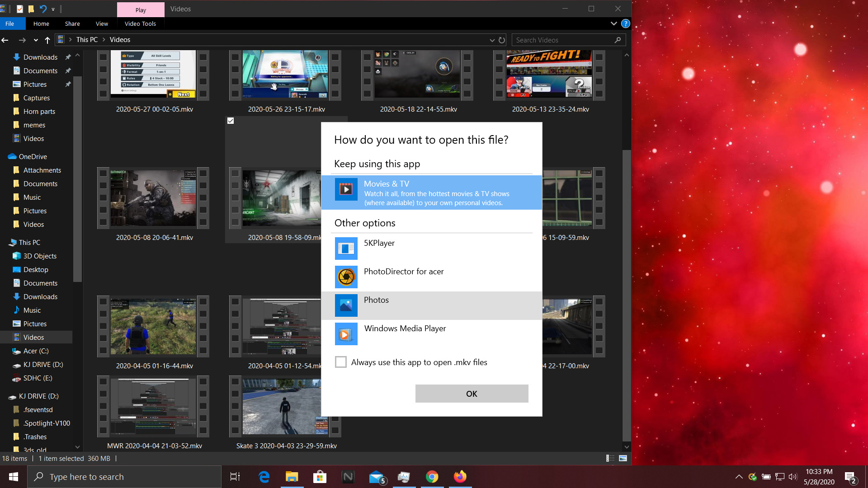This screenshot has width=868, height=488.
Task: Switch to details view layout icon
Action: coord(610,458)
